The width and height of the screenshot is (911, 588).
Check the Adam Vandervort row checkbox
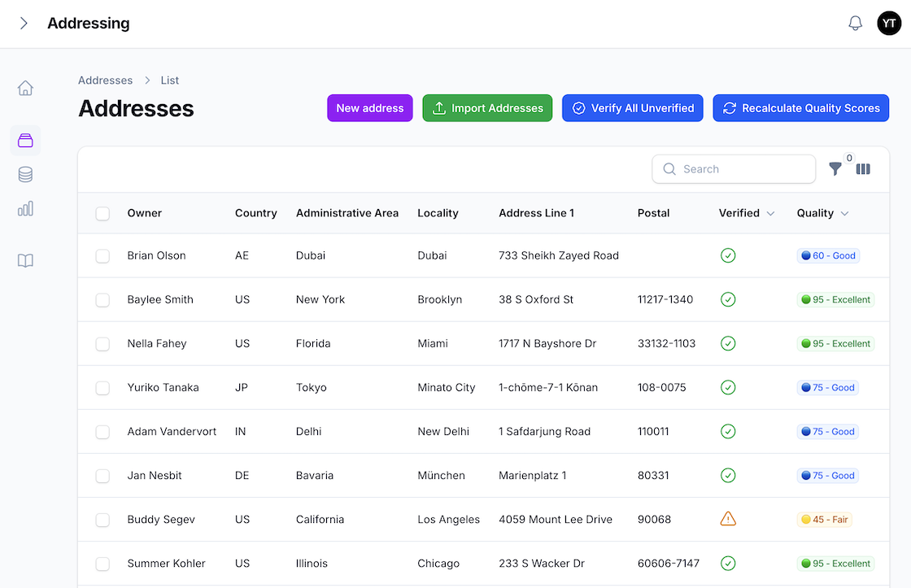pos(102,432)
